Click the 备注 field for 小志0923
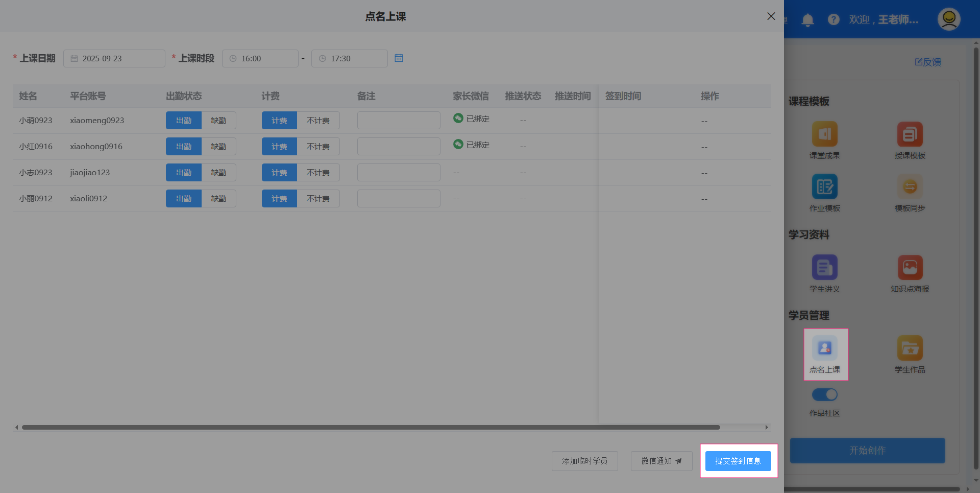 pos(399,173)
